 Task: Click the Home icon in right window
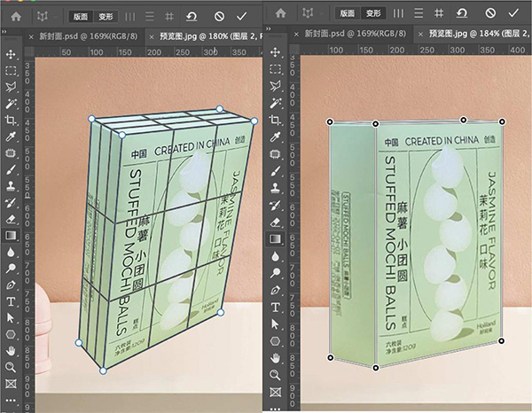pos(280,13)
